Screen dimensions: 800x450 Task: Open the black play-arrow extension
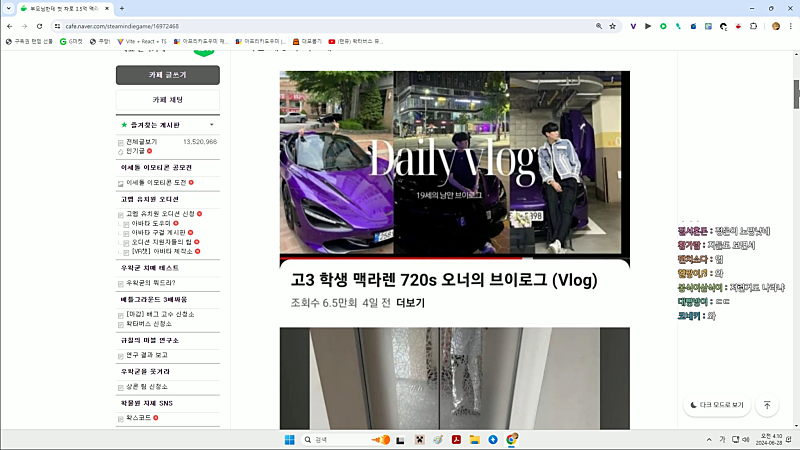click(x=648, y=26)
